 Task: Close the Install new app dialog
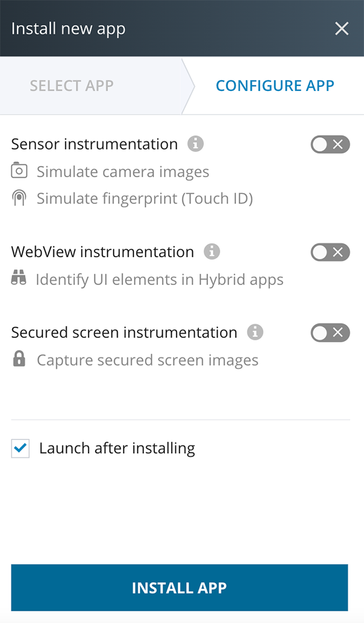tap(342, 28)
